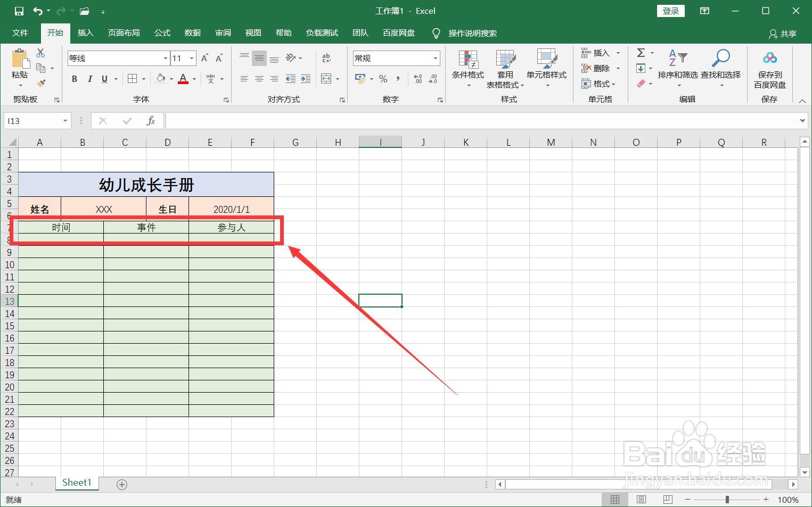
Task: Click the Borders icon
Action: 133,79
